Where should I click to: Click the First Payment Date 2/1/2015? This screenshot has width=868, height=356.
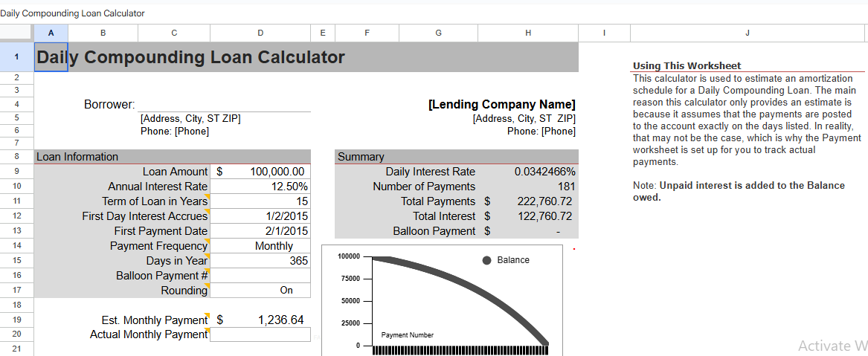(260, 231)
